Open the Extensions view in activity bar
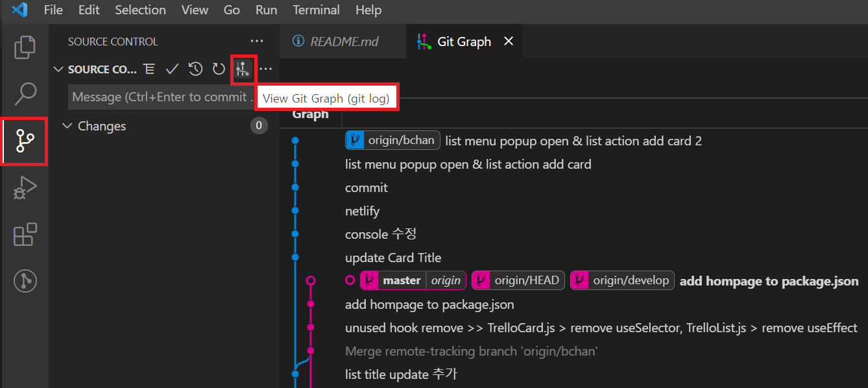Image resolution: width=868 pixels, height=388 pixels. click(x=25, y=234)
